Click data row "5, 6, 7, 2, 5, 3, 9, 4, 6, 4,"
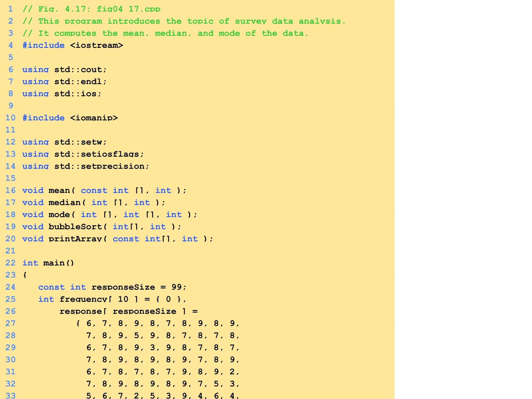Screen dimensions: 532x399 (163, 396)
